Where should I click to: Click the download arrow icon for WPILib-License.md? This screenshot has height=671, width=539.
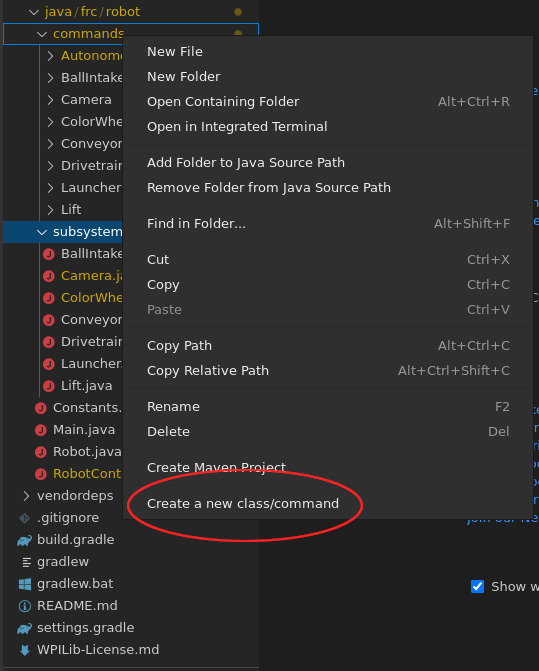pos(25,650)
